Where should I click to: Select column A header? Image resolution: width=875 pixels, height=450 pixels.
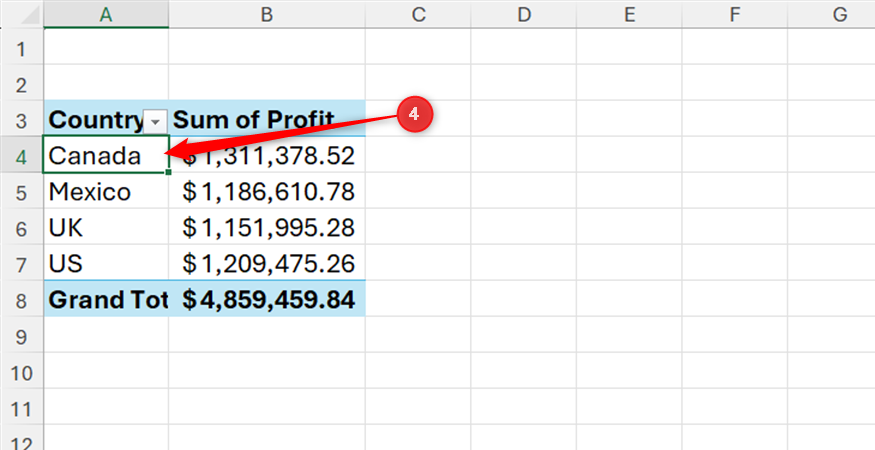[106, 14]
